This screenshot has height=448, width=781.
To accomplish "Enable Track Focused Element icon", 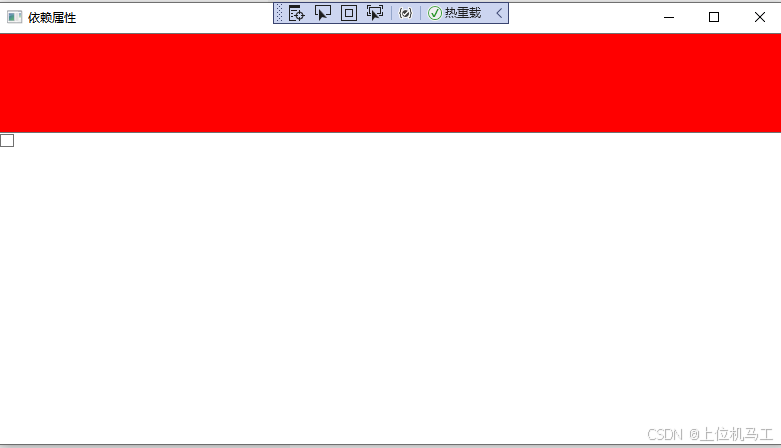I will 375,13.
